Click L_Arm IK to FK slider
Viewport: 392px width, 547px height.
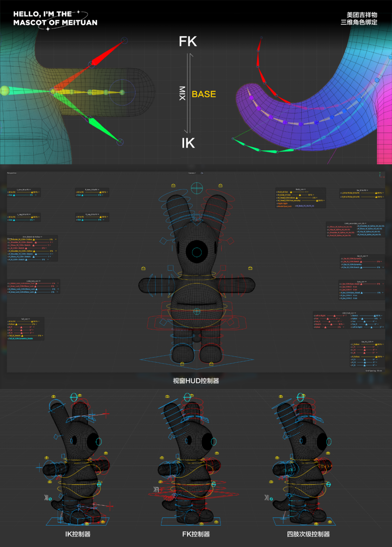pos(24,192)
